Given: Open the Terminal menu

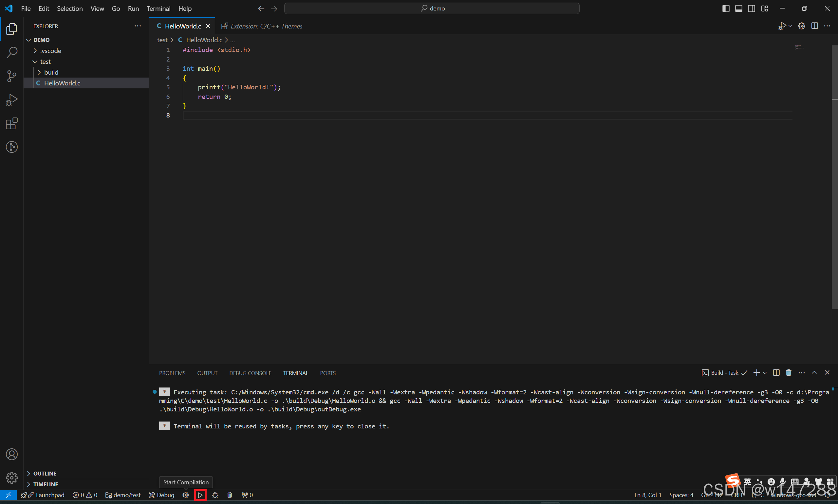Looking at the screenshot, I should point(158,9).
